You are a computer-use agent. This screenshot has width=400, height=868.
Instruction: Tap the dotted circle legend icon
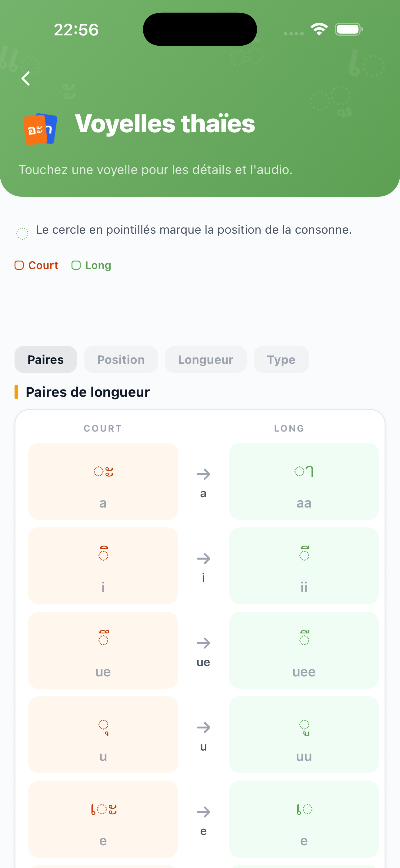click(22, 234)
